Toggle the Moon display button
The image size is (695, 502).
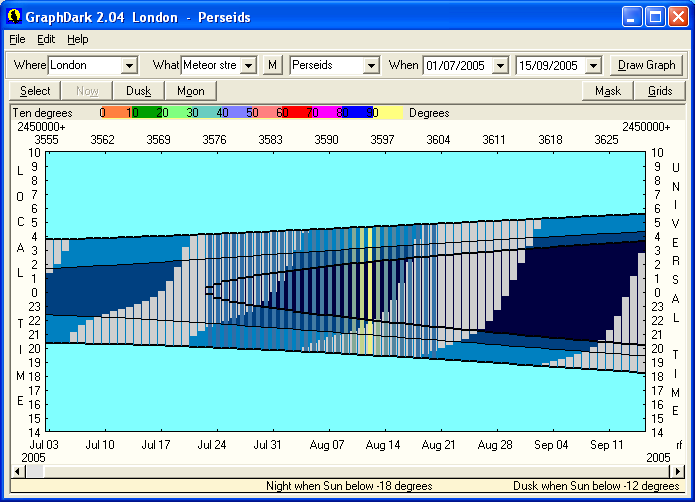click(x=190, y=91)
